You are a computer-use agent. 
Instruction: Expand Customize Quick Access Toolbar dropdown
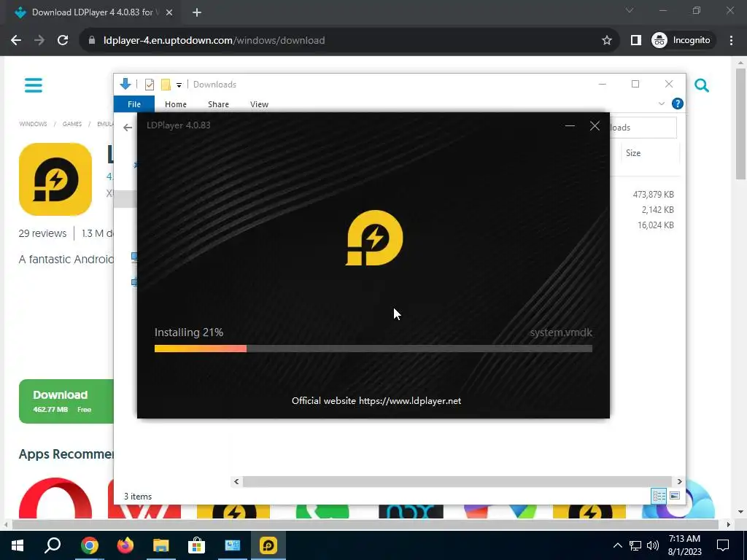[x=179, y=85]
